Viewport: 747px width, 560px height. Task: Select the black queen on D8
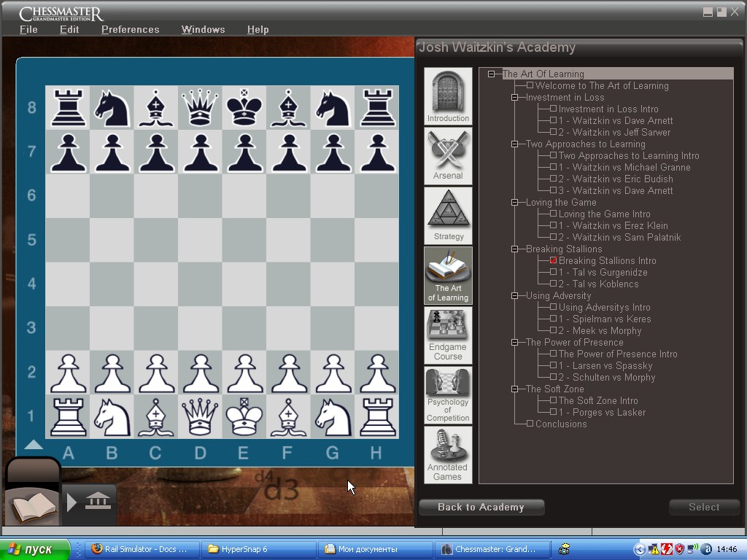click(x=200, y=107)
